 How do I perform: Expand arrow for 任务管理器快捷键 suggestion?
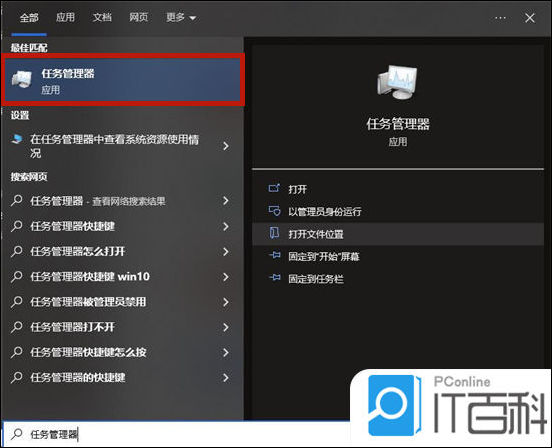226,226
